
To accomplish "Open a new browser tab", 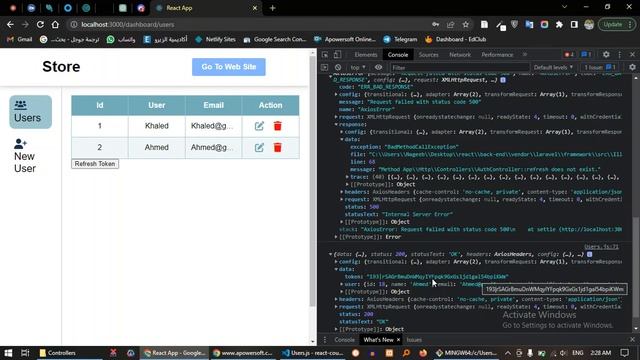I will [272, 8].
